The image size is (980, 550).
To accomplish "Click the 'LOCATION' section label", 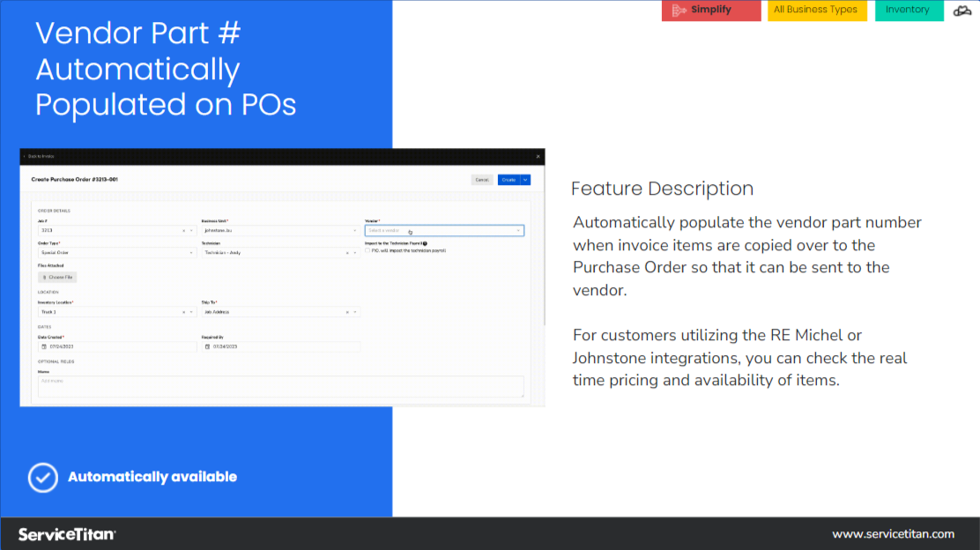I will click(x=48, y=292).
